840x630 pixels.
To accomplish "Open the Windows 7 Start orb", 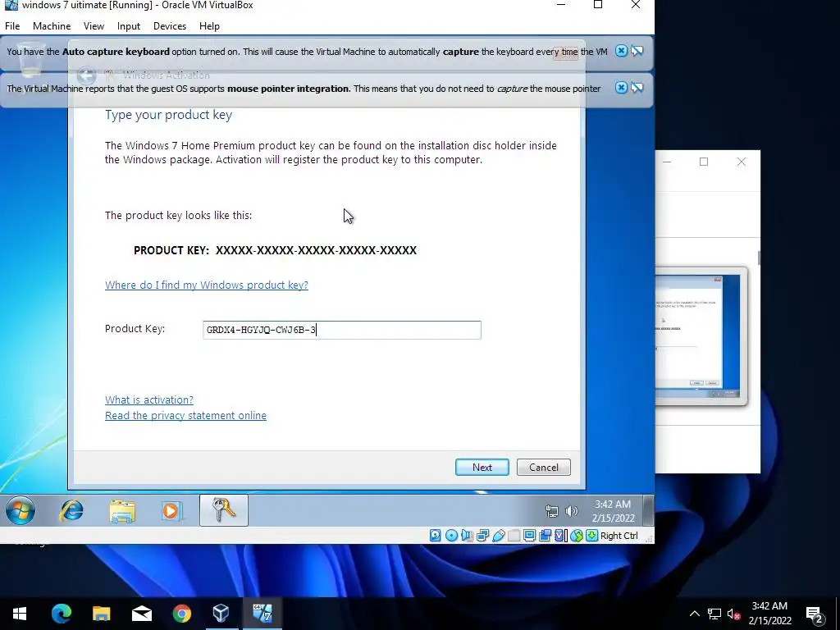I will pyautogui.click(x=21, y=510).
